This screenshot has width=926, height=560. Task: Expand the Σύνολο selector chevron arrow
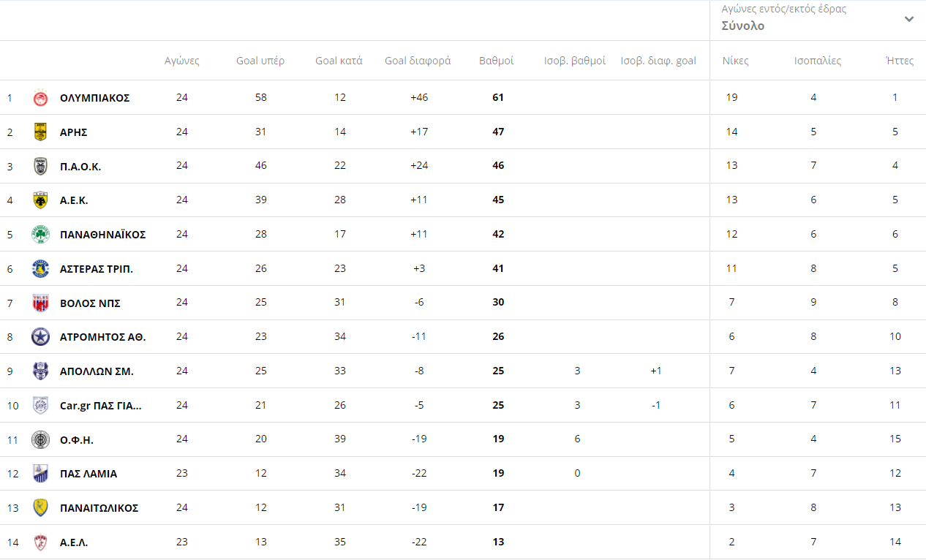click(909, 19)
